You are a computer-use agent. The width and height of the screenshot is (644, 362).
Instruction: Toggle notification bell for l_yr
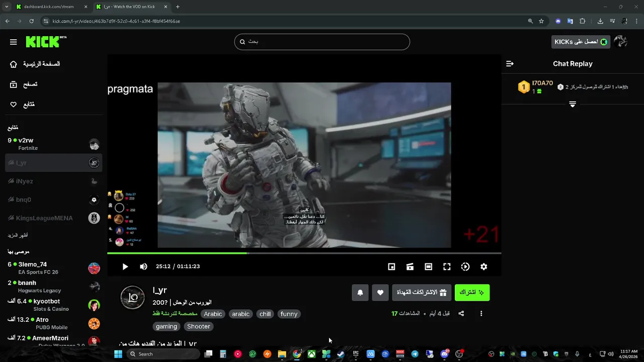360,292
